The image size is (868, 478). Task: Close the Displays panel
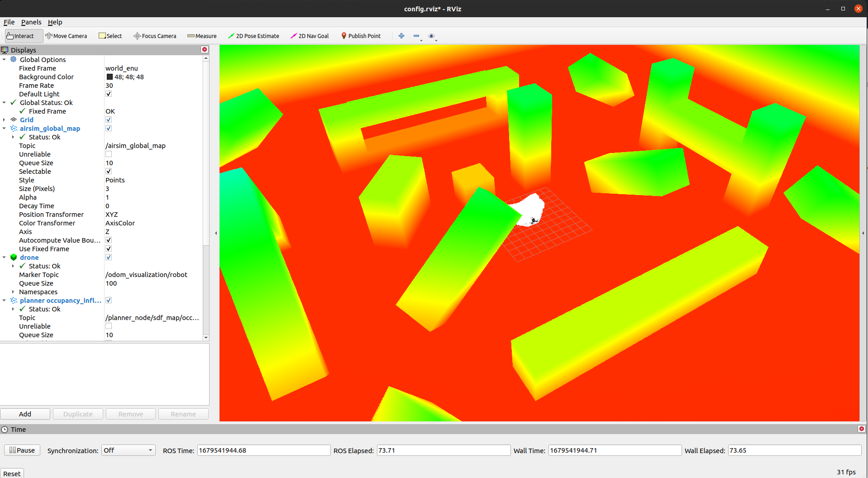tap(205, 49)
